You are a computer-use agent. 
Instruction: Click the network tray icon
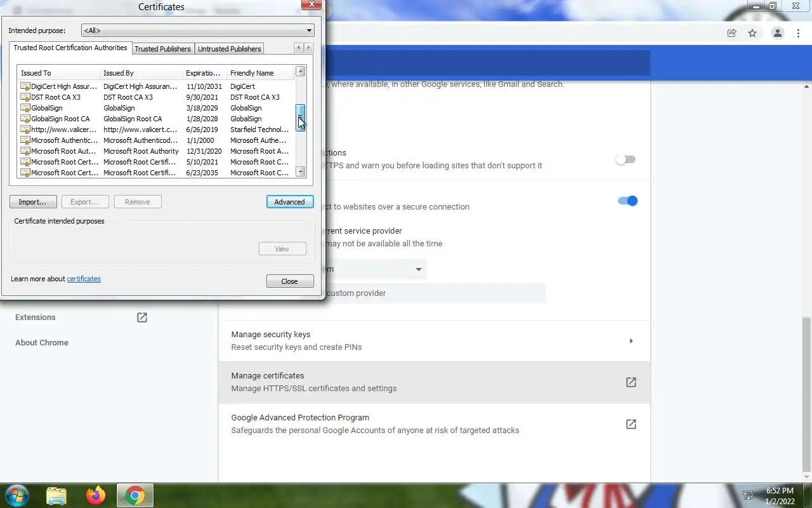[748, 495]
